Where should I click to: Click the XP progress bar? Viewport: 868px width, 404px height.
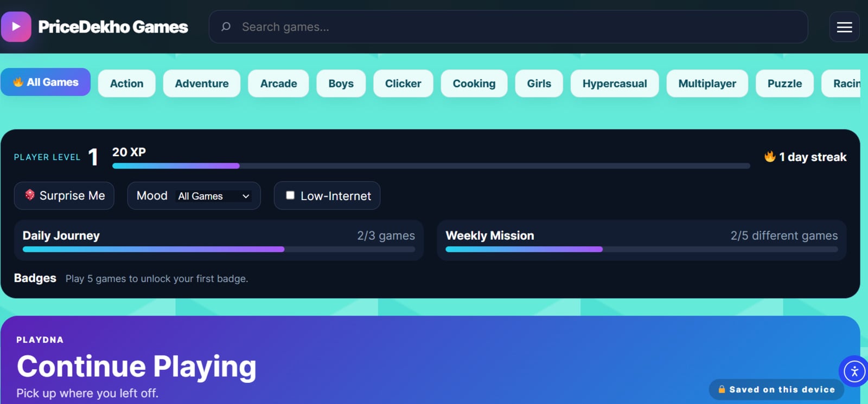(x=431, y=166)
